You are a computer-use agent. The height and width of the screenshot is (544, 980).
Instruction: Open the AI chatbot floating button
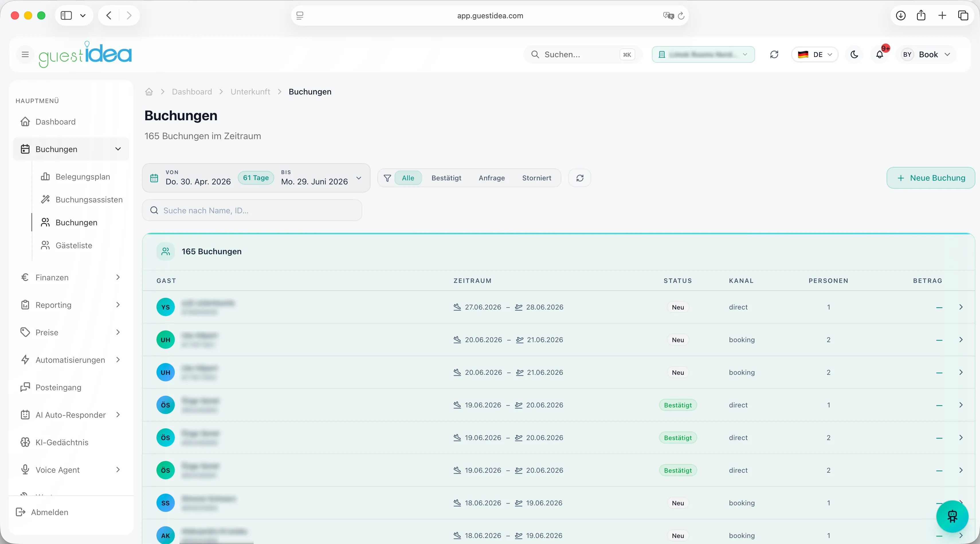pos(952,516)
